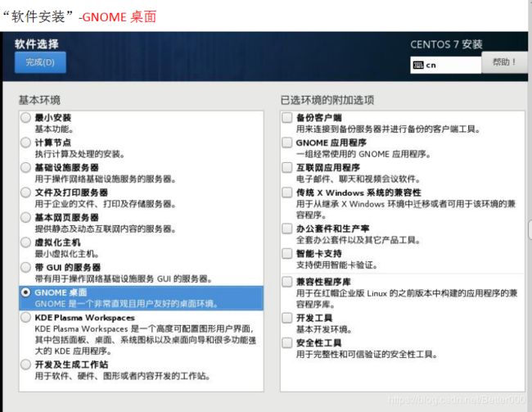
Task: Click text 最小虚拟化主机。
Action: coord(67,254)
